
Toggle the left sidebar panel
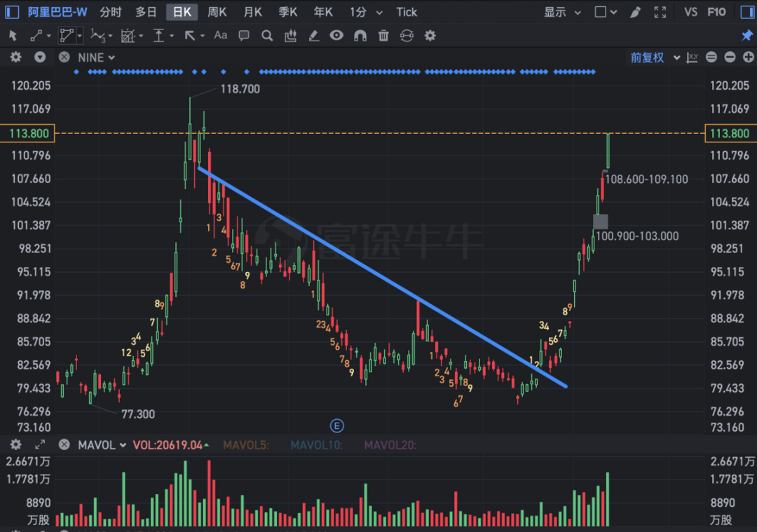(x=12, y=12)
